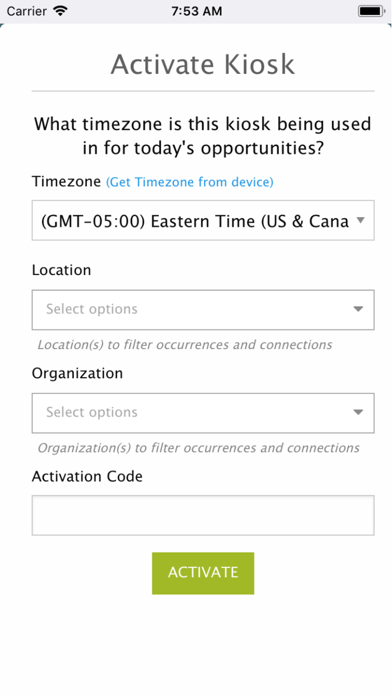Click the Location field label
The image size is (392, 696).
point(61,270)
